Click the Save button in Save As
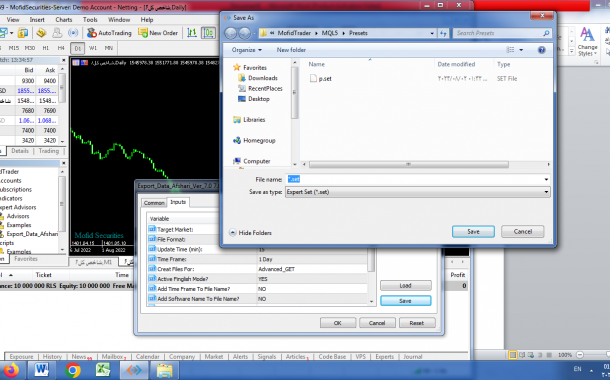 click(x=473, y=231)
